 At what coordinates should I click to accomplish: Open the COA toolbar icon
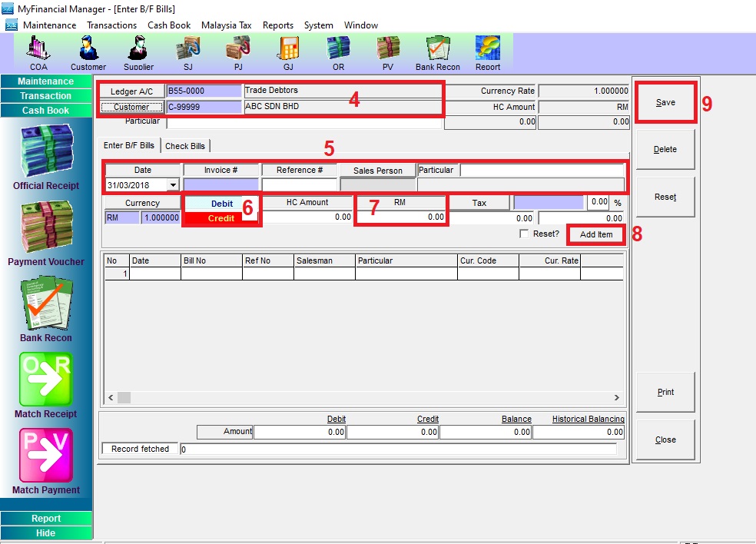(x=38, y=52)
